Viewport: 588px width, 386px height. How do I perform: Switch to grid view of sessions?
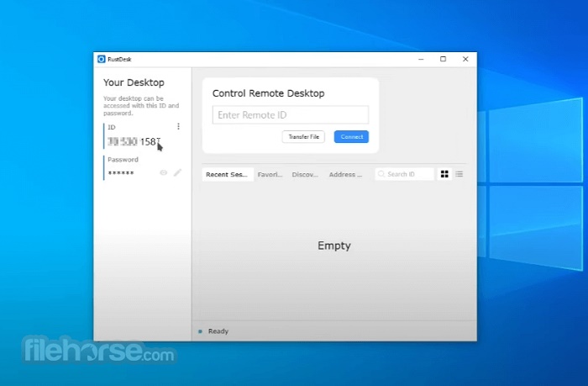[445, 174]
